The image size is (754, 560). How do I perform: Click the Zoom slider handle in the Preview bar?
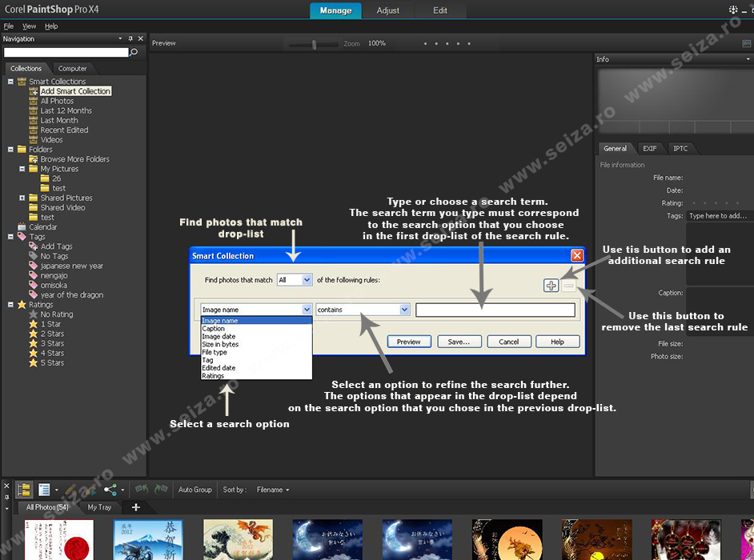tap(315, 43)
